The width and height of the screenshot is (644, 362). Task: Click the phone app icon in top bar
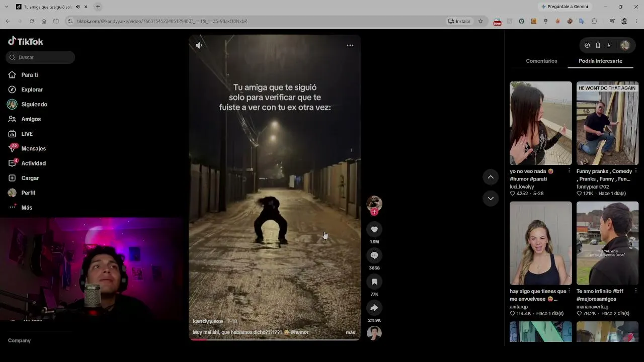[598, 45]
